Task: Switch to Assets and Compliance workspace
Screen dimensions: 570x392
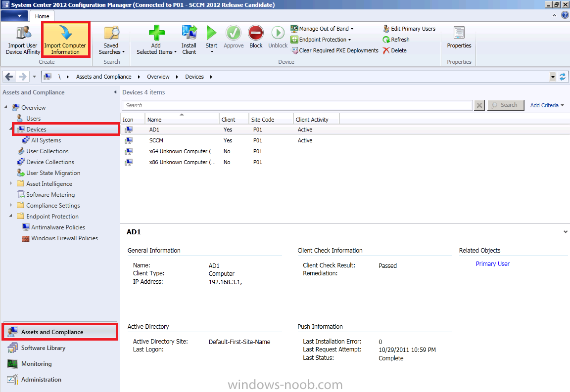Action: click(x=60, y=332)
